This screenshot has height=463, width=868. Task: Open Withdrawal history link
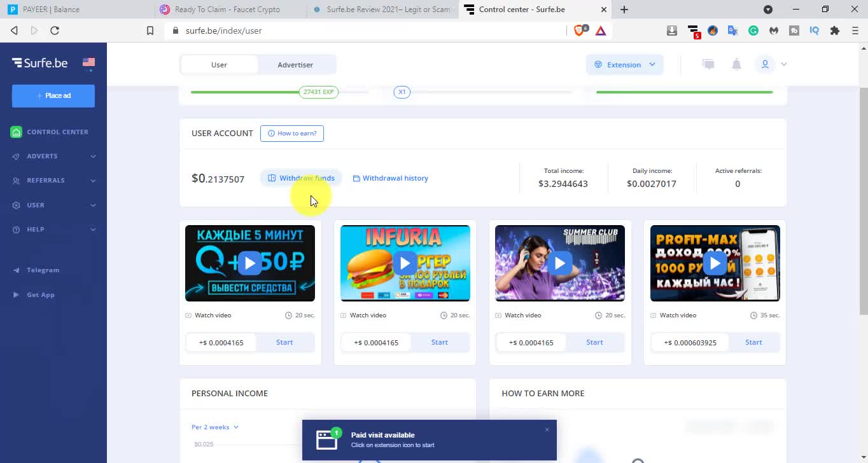[391, 179]
